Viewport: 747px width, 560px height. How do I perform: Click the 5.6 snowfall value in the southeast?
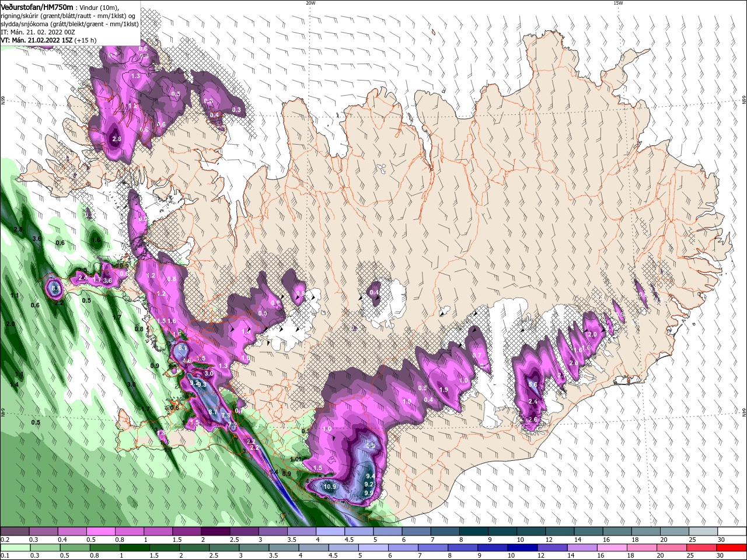coord(532,384)
